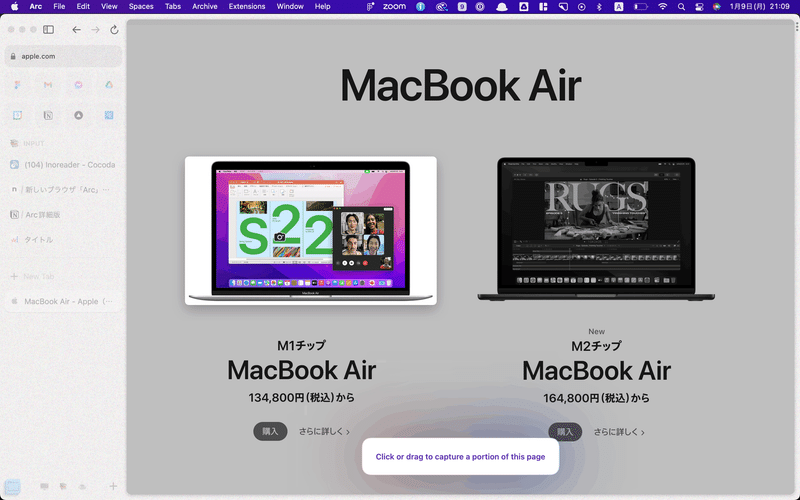Open the Tabs menu
Image resolution: width=800 pixels, height=500 pixels.
click(x=173, y=7)
